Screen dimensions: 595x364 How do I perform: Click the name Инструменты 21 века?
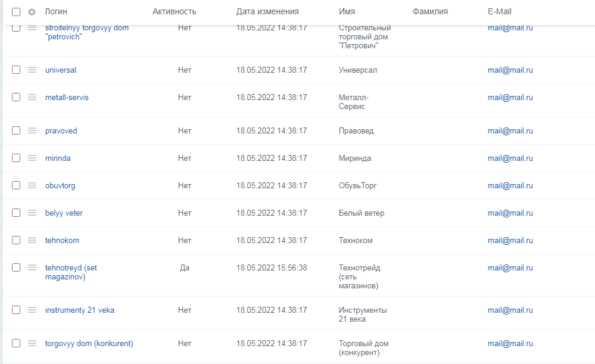coord(363,315)
